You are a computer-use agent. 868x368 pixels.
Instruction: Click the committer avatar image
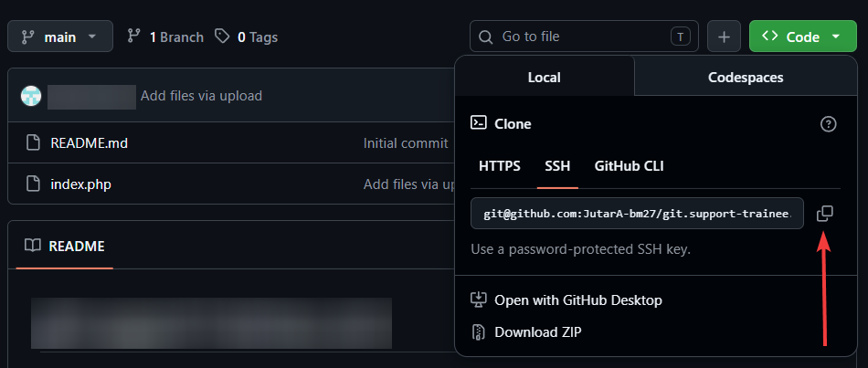click(x=31, y=96)
